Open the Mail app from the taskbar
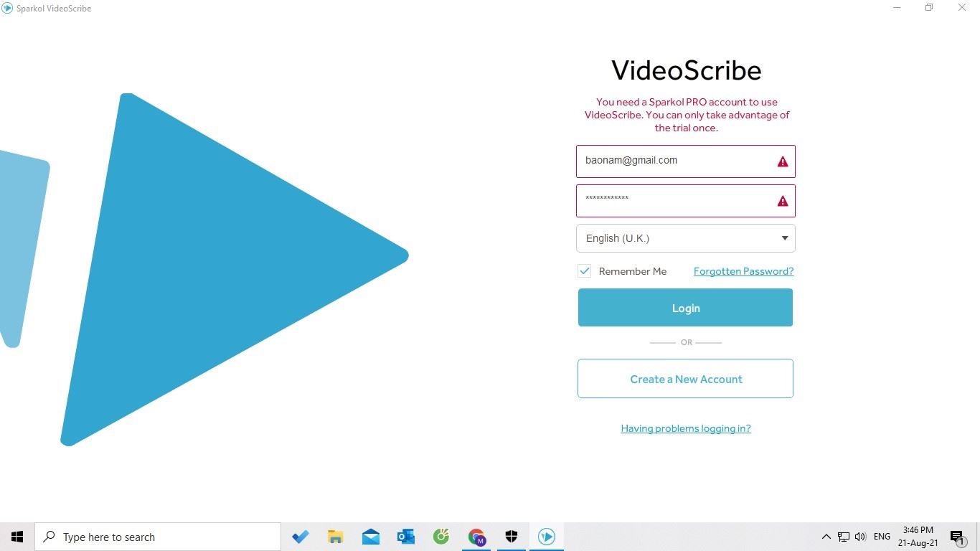Viewport: 980px width, 551px height. tap(370, 536)
